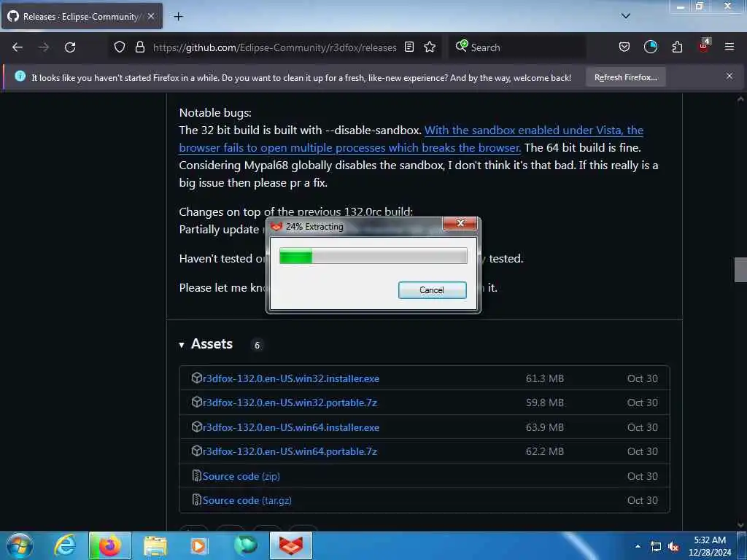This screenshot has height=560, width=747.
Task: Click the Assets count badge 6
Action: pyautogui.click(x=257, y=345)
